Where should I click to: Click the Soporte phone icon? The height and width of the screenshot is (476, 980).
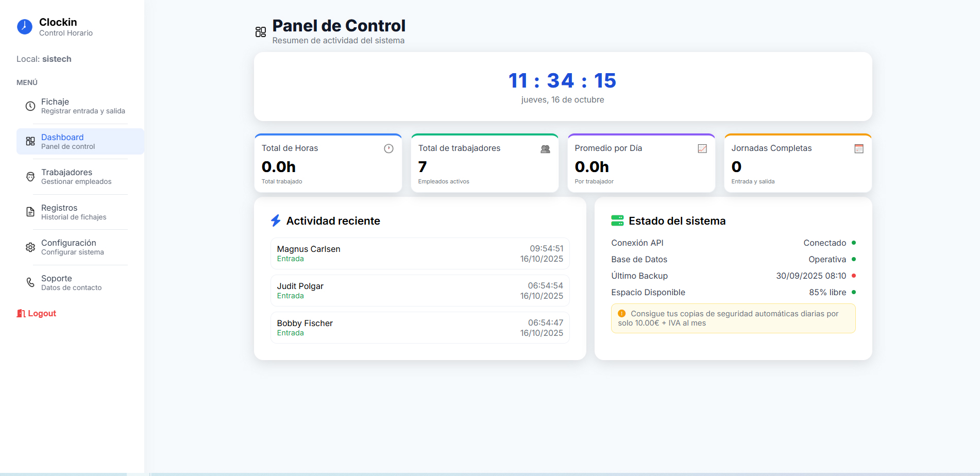coord(30,282)
